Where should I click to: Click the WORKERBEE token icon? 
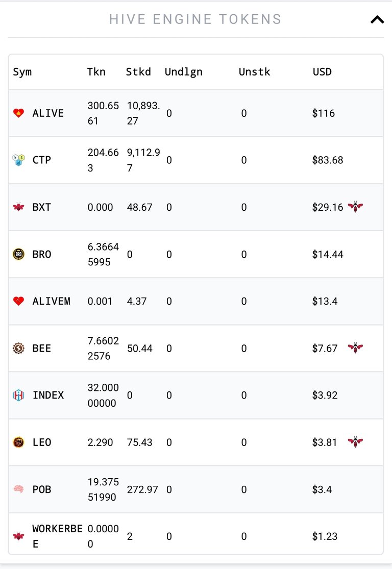(x=18, y=536)
